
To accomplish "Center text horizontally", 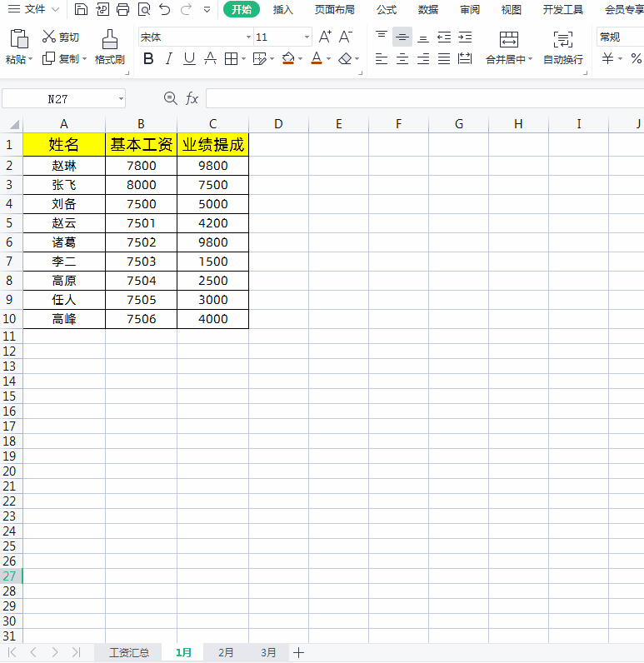I will point(402,59).
